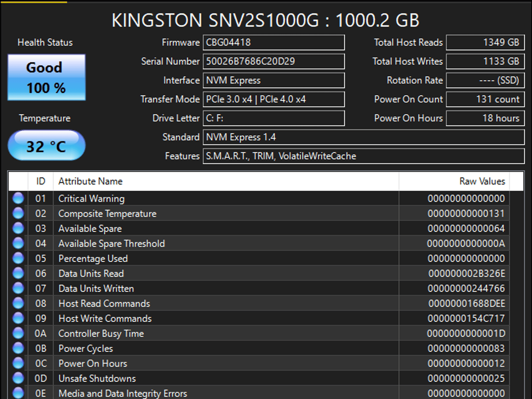The image size is (532, 399).
Task: Click the status orb icon for Unsafe Shutdowns
Action: (18, 378)
